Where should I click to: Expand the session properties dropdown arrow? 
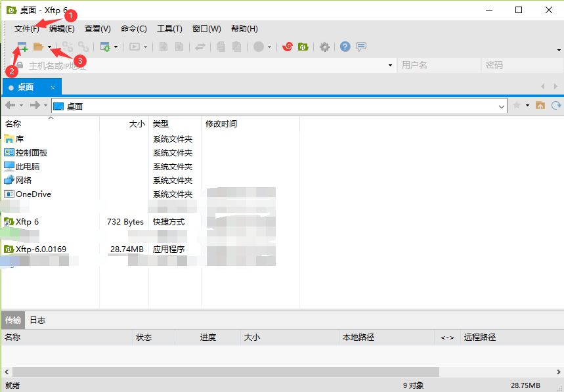click(x=116, y=47)
